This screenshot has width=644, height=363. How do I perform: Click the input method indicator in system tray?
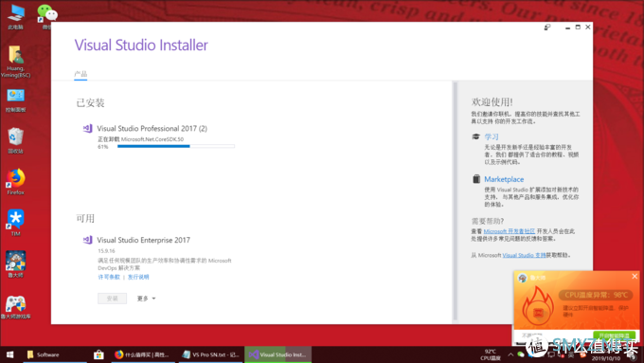(571, 354)
